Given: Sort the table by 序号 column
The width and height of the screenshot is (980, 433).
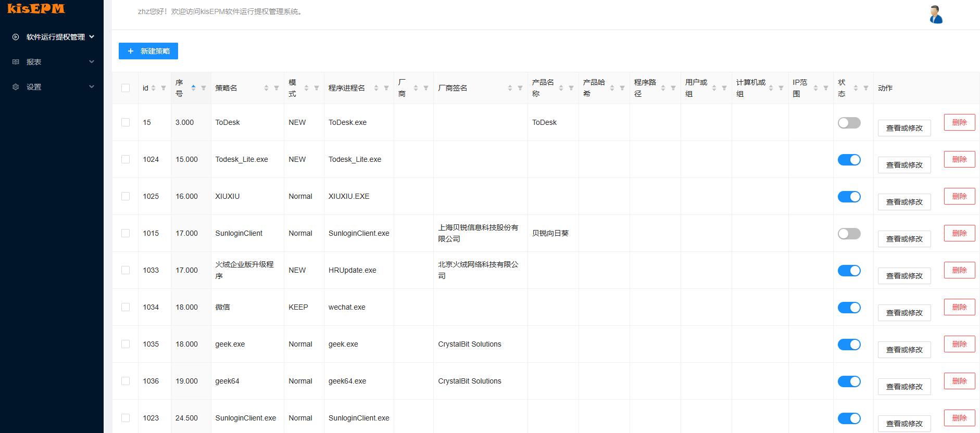Looking at the screenshot, I should 193,88.
